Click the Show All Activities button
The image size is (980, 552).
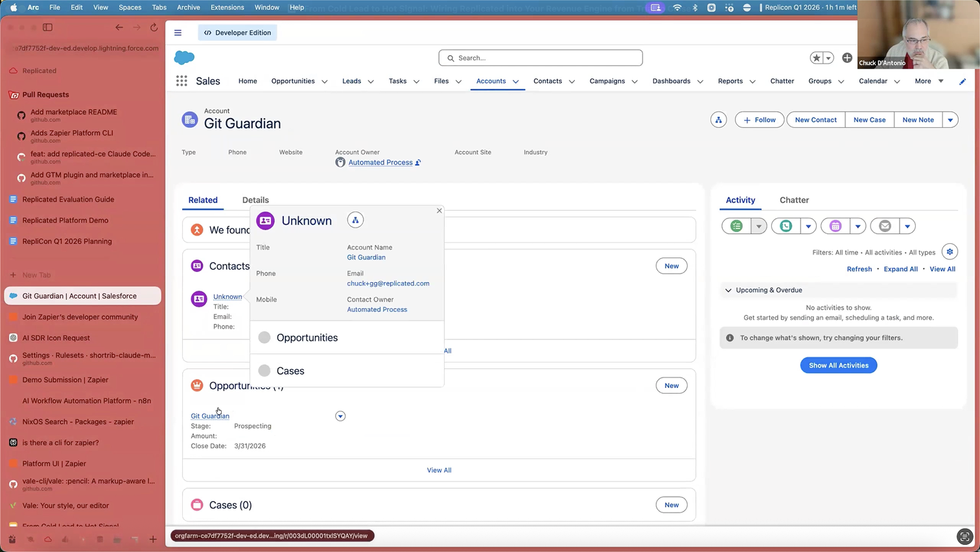coord(839,365)
